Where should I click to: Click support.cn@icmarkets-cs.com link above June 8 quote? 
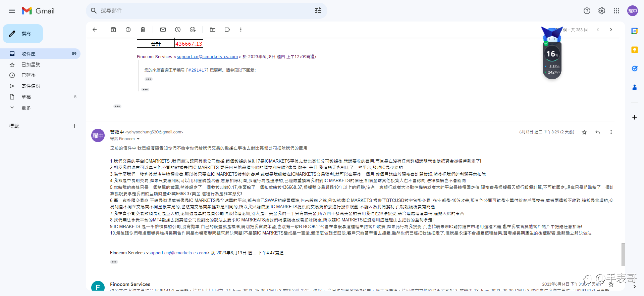pyautogui.click(x=207, y=57)
